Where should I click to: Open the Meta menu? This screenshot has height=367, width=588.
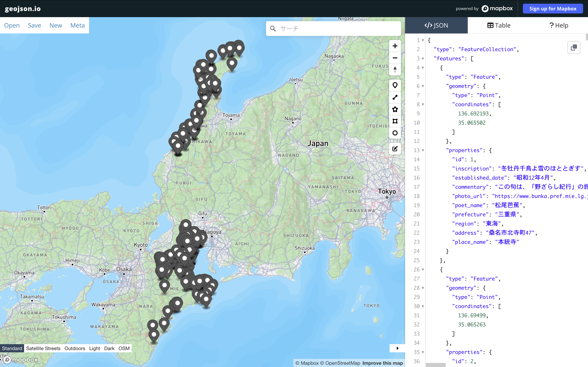point(77,25)
